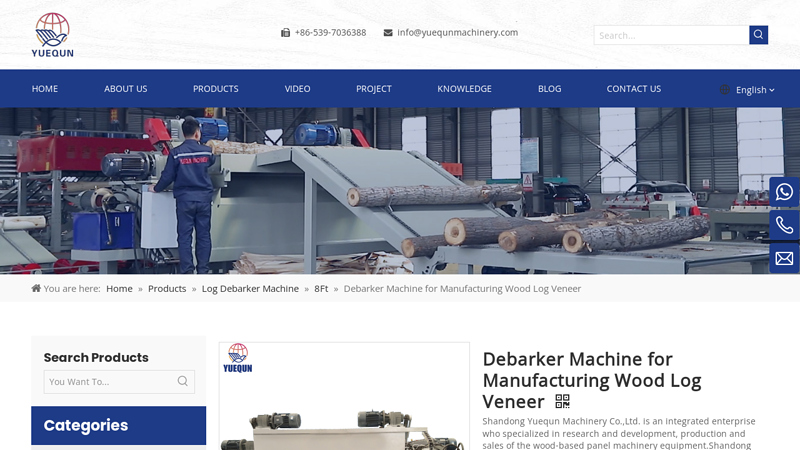The width and height of the screenshot is (800, 450).
Task: Click the factory debarker banner image
Action: [400, 191]
